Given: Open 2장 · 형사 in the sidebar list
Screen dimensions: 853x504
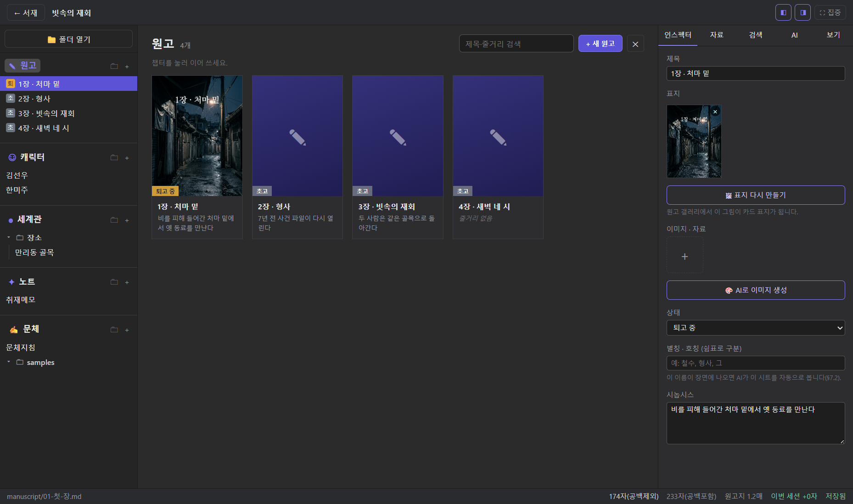Looking at the screenshot, I should coord(69,98).
